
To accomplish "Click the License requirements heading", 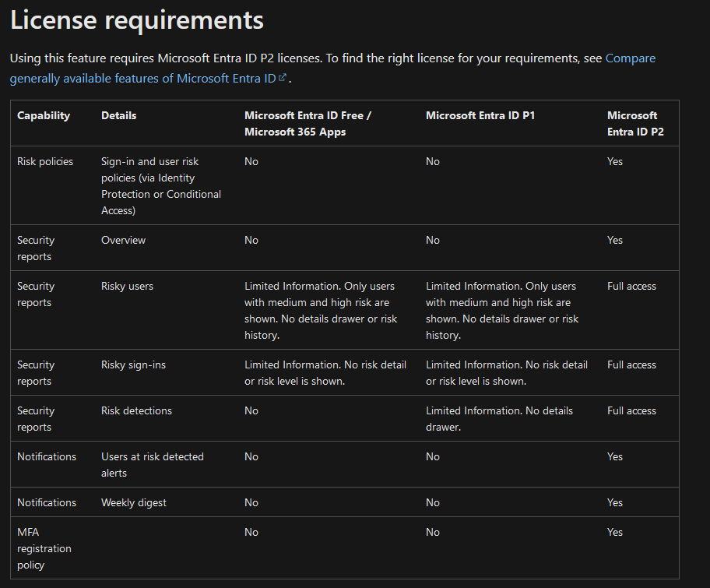I will (x=137, y=20).
